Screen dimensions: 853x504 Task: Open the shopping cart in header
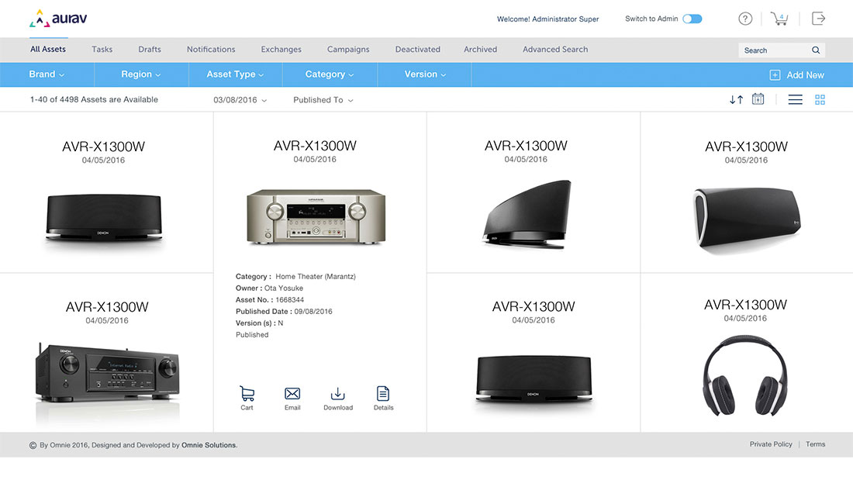(779, 19)
